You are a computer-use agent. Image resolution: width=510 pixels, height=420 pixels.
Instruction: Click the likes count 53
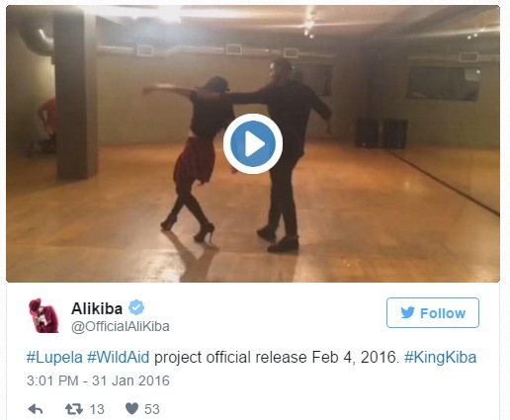pyautogui.click(x=152, y=409)
